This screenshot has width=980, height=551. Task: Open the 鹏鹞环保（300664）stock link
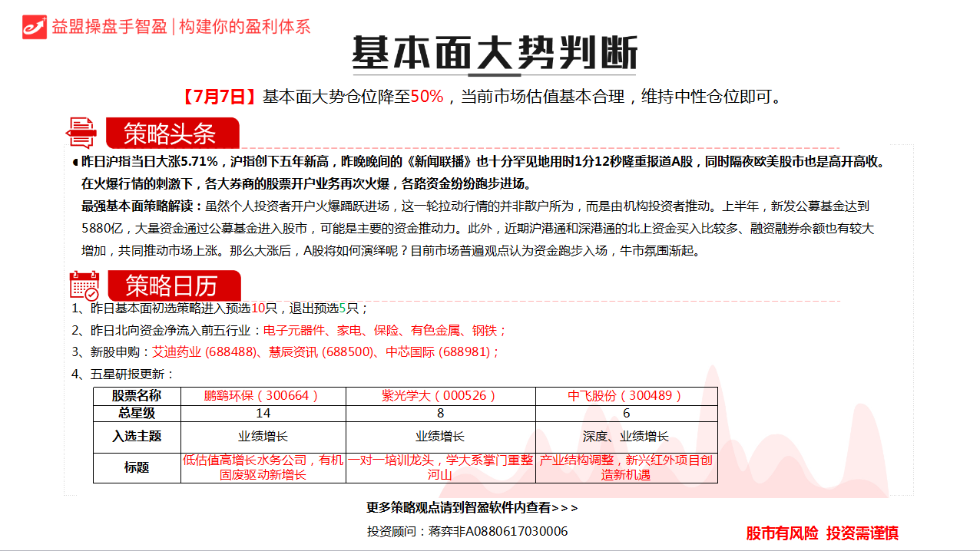(x=259, y=395)
